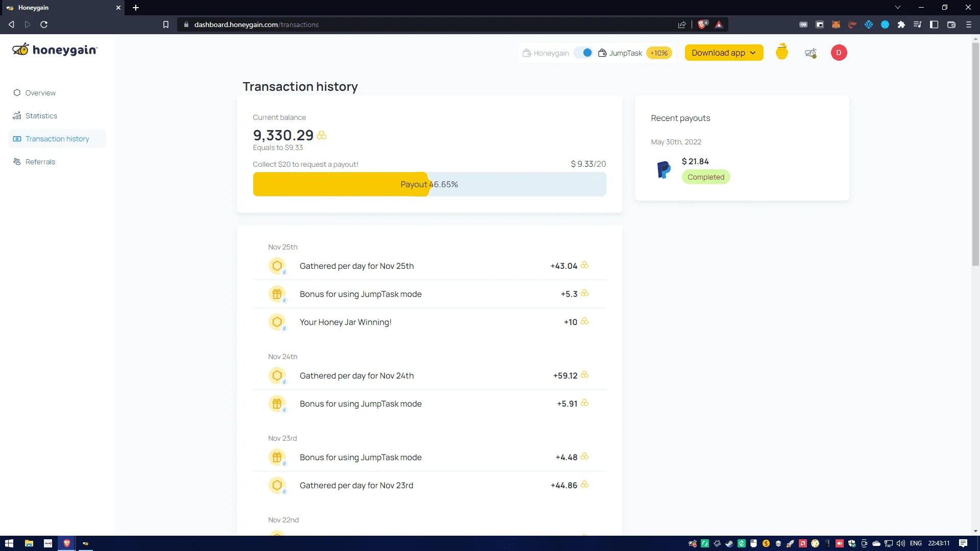Select the Honeygain mode label
Screen dimensions: 980x551
[x=546, y=53]
